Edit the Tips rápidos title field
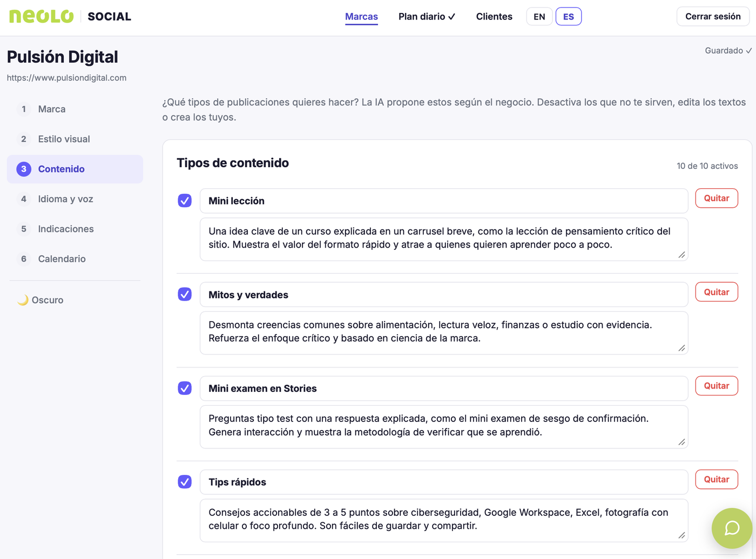The image size is (756, 559). coord(444,482)
